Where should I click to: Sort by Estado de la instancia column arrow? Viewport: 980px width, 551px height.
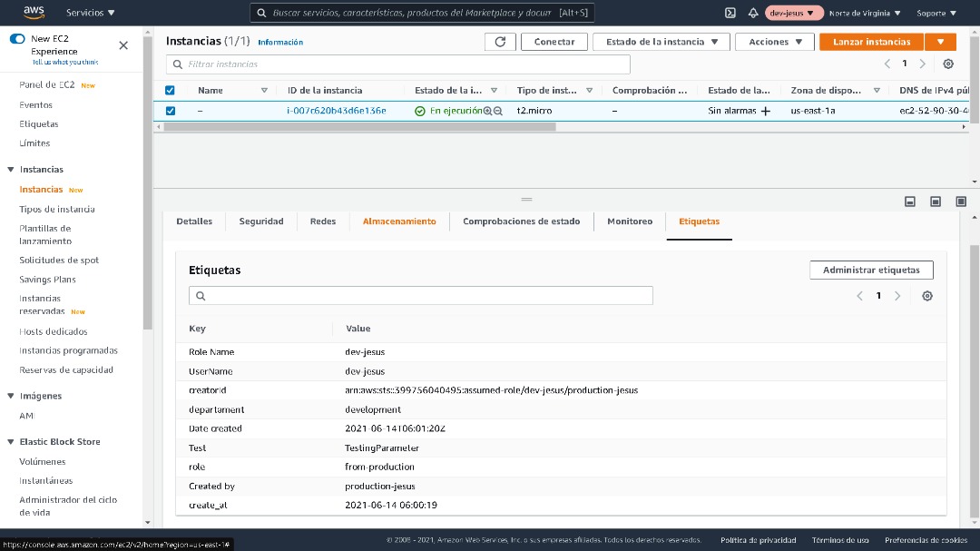coord(494,91)
